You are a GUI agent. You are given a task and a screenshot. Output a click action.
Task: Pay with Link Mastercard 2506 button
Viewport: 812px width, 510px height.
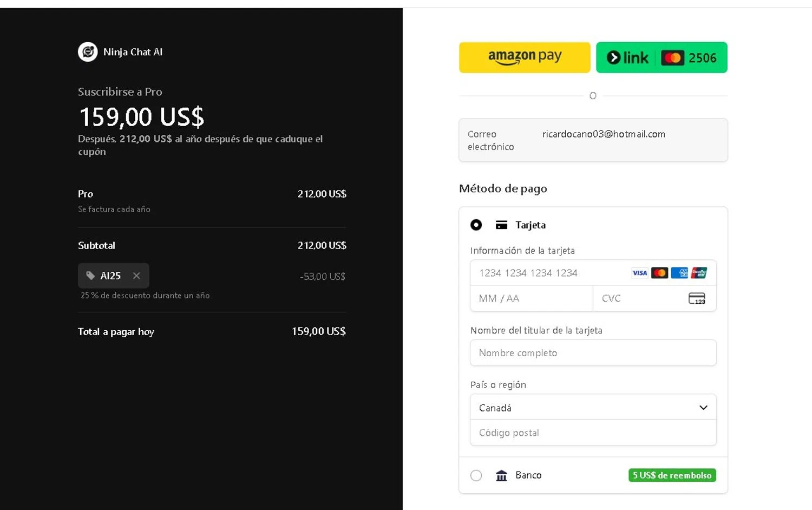click(x=662, y=57)
